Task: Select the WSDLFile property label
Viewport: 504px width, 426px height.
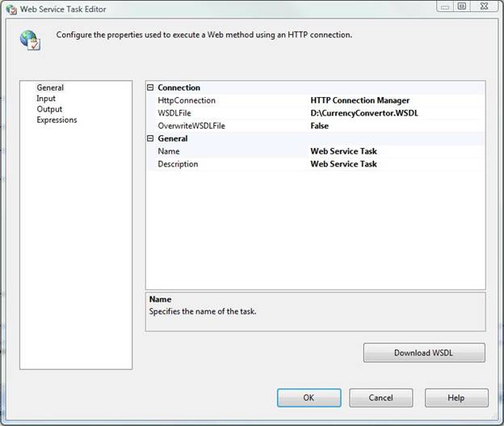Action: pyautogui.click(x=174, y=113)
